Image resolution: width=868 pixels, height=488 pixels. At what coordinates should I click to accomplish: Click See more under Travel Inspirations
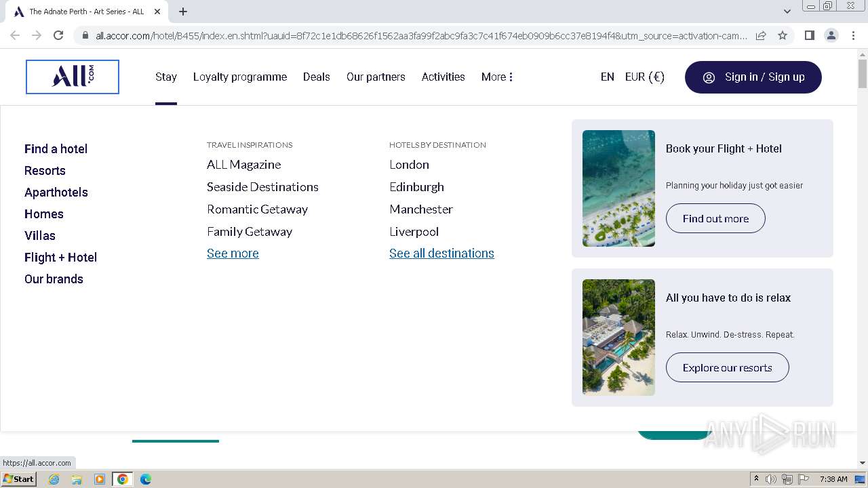[x=233, y=253]
